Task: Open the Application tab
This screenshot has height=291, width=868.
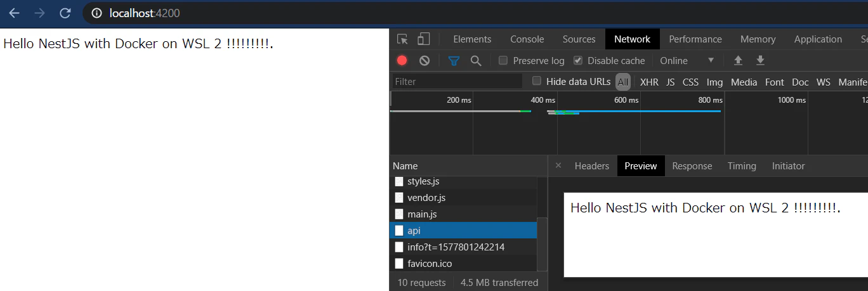Action: (x=818, y=39)
